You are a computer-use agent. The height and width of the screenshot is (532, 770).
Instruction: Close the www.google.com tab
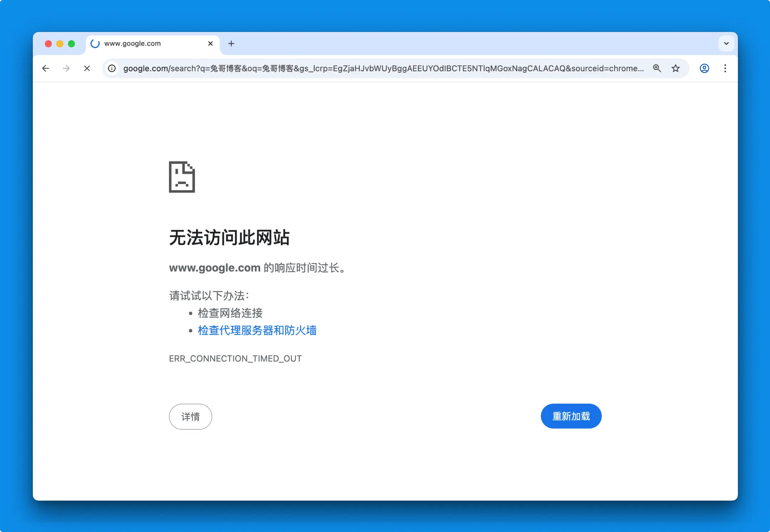(210, 44)
